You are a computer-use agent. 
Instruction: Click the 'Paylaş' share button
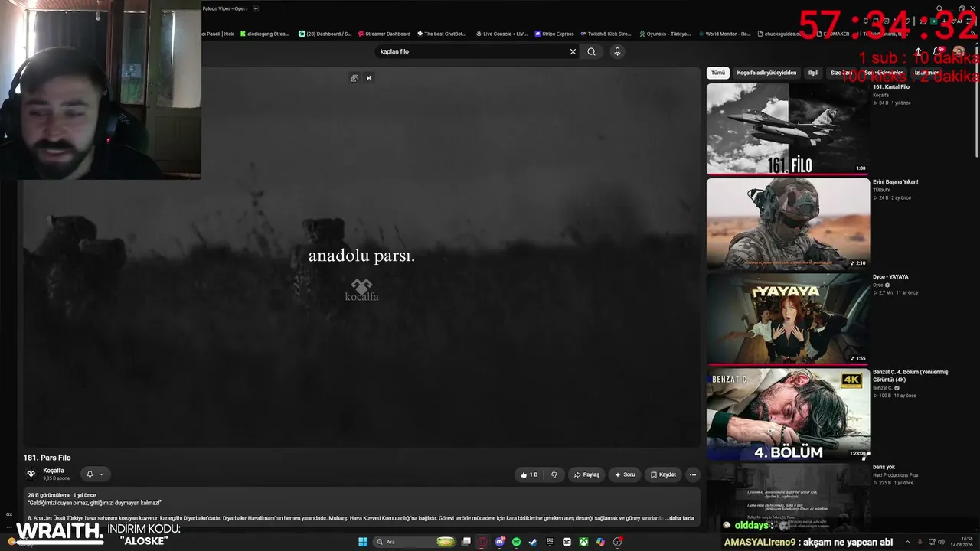[x=586, y=474]
